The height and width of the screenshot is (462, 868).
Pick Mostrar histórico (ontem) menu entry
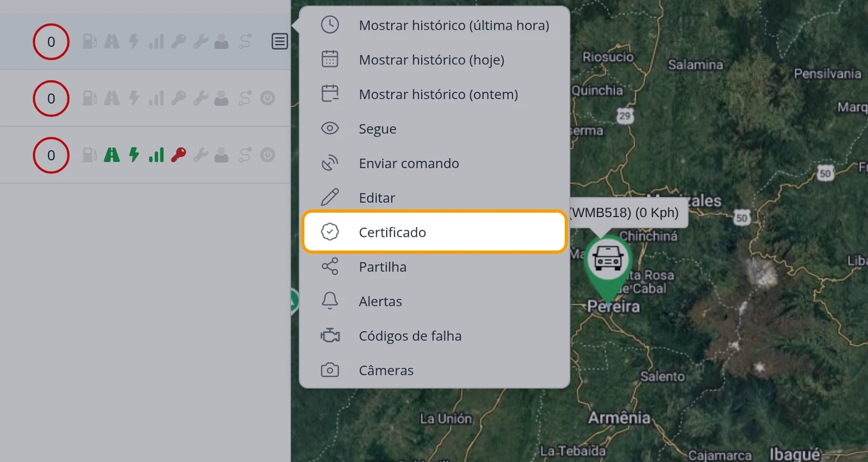435,94
